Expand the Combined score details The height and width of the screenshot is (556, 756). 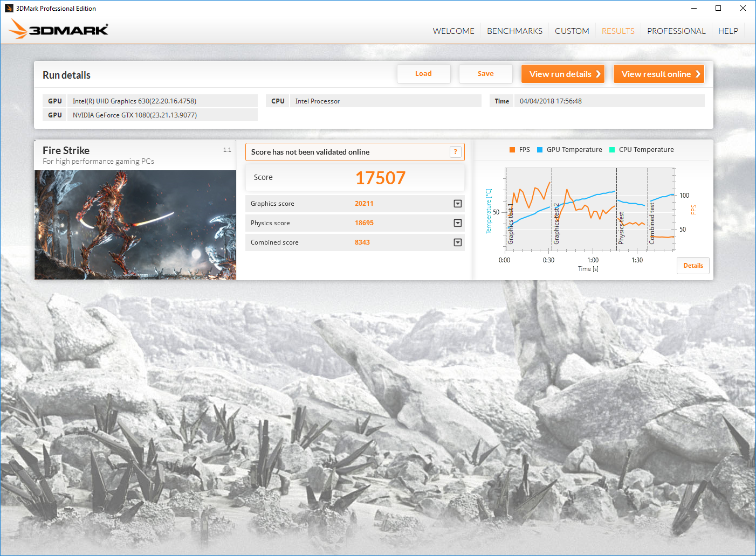458,242
